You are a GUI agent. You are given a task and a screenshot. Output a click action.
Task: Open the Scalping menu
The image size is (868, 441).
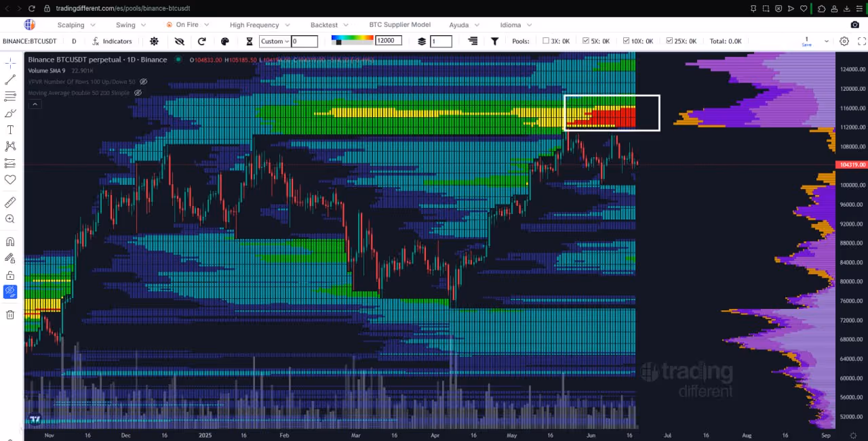pyautogui.click(x=76, y=25)
